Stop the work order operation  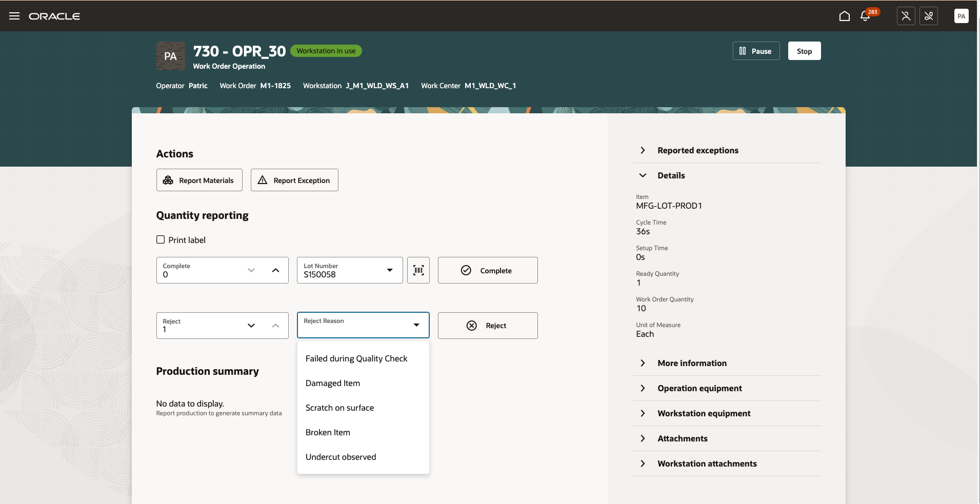tap(804, 51)
